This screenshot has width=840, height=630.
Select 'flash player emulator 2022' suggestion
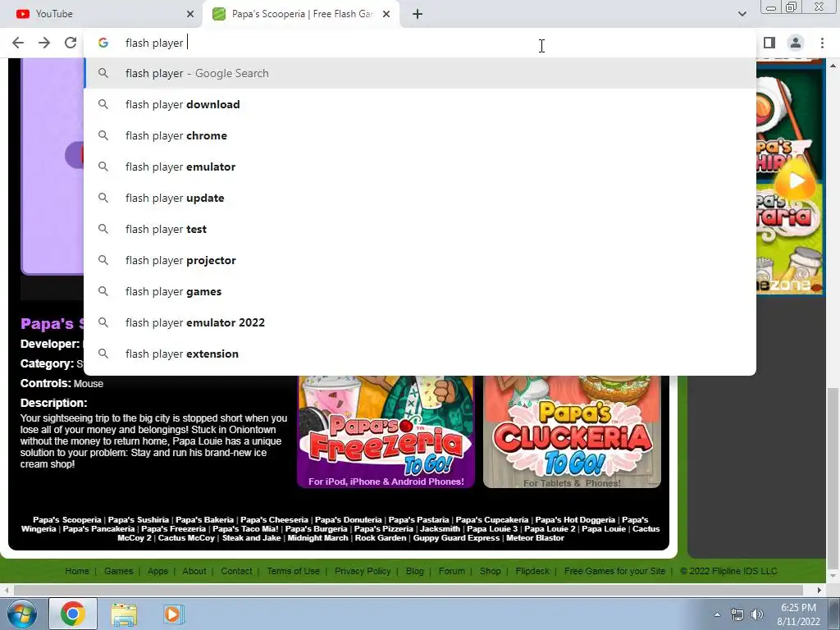point(420,322)
